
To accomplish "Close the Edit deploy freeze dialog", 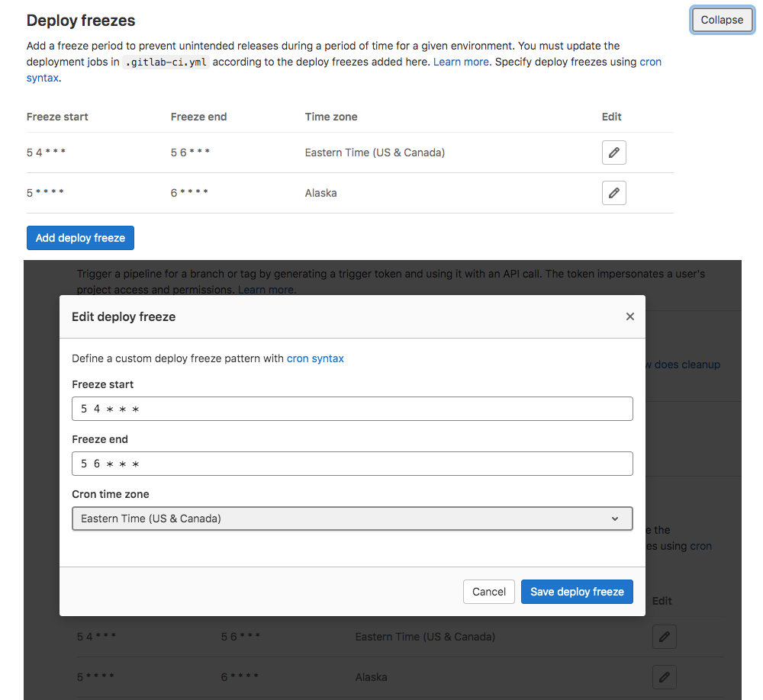I will point(629,316).
